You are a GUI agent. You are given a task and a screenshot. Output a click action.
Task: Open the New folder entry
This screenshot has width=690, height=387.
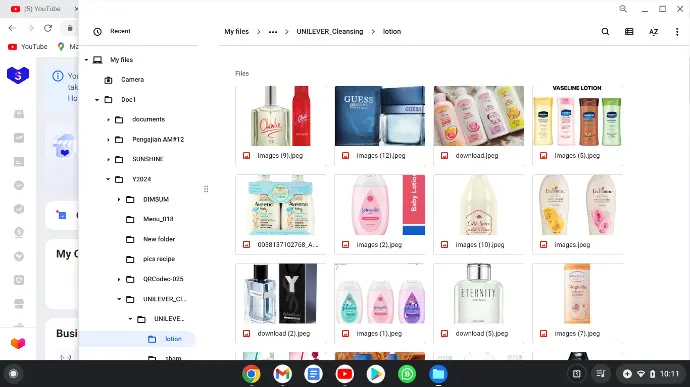159,239
